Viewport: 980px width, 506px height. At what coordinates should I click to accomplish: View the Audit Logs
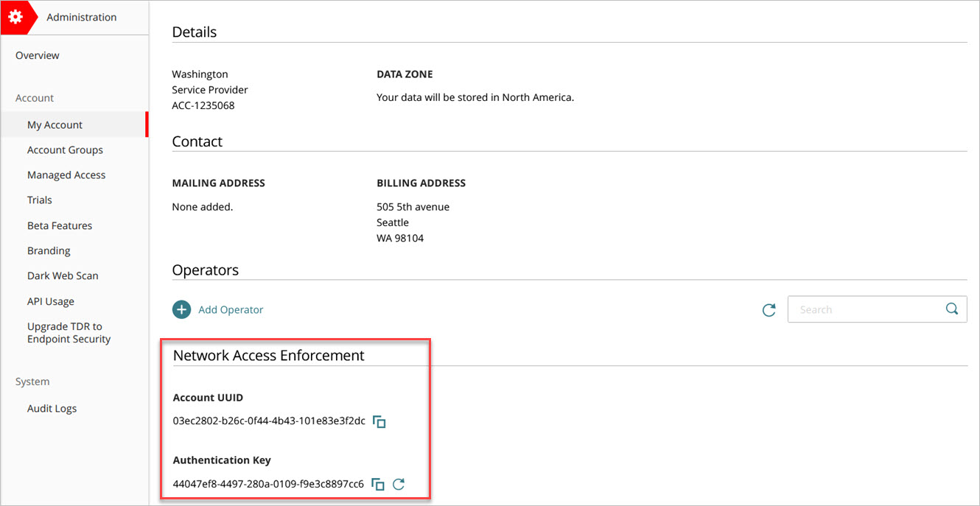pyautogui.click(x=52, y=408)
